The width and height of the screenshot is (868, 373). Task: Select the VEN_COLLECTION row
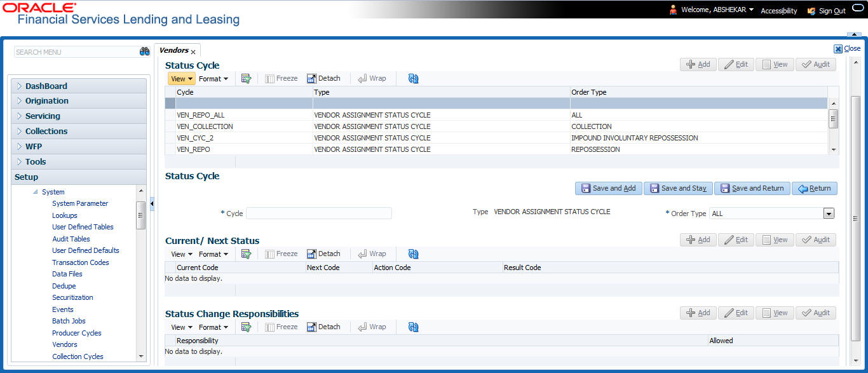[x=496, y=126]
